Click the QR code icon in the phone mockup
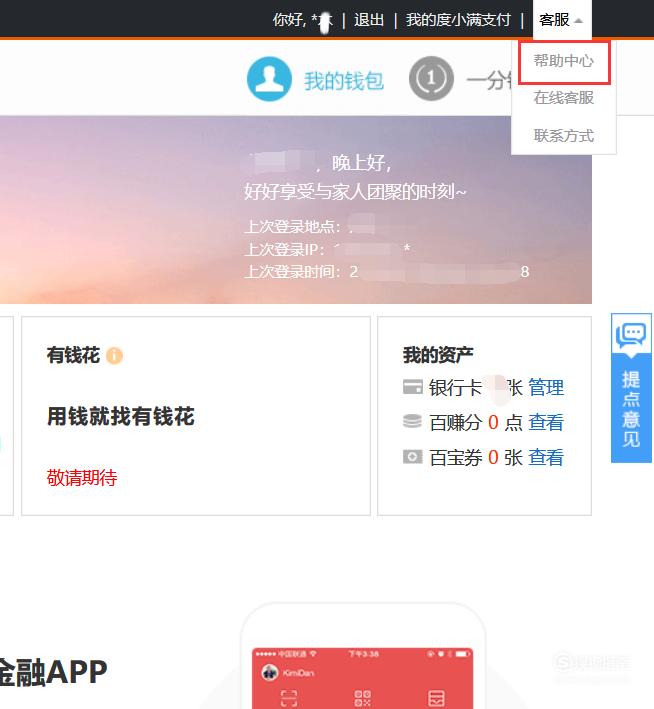The image size is (654, 709). click(x=362, y=698)
